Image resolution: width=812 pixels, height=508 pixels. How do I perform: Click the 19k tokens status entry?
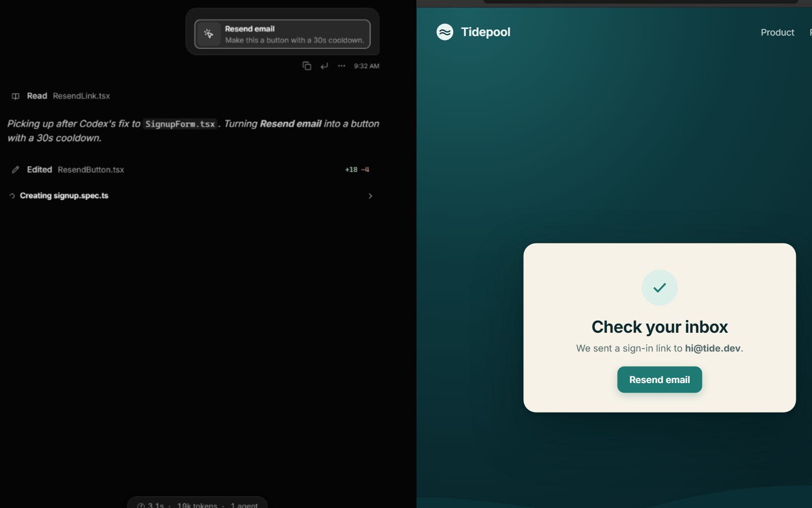tap(197, 505)
